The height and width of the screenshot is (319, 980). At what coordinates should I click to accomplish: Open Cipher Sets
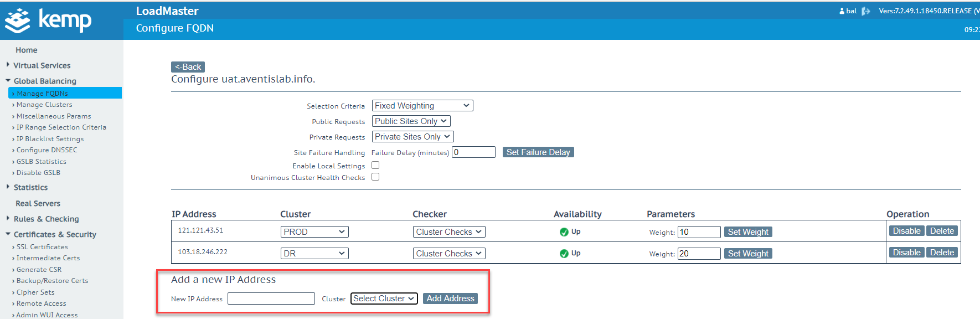35,292
